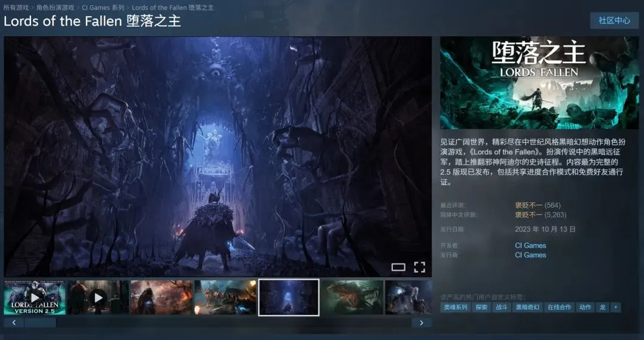Click the page title Lords of the Fallen 堕落之主

92,21
